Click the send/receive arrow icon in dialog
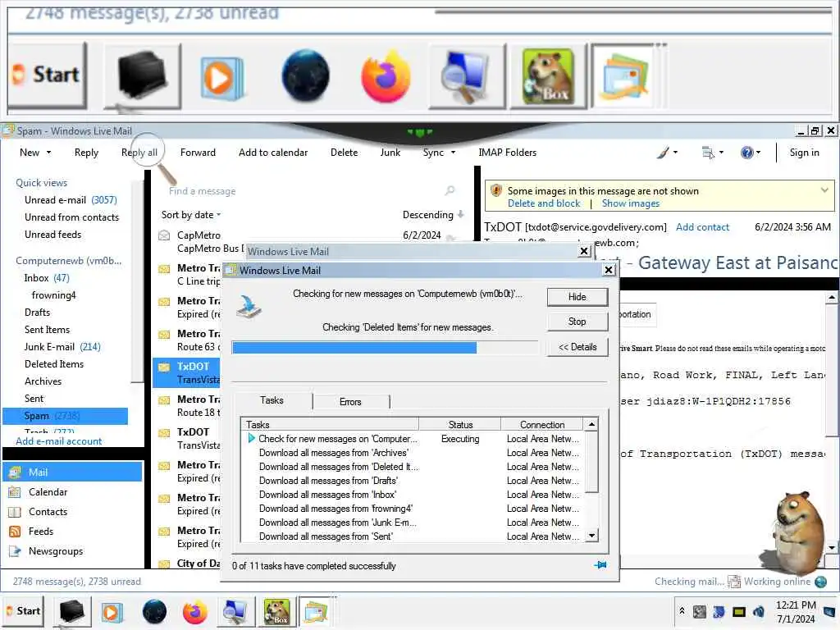The image size is (840, 630). click(249, 308)
